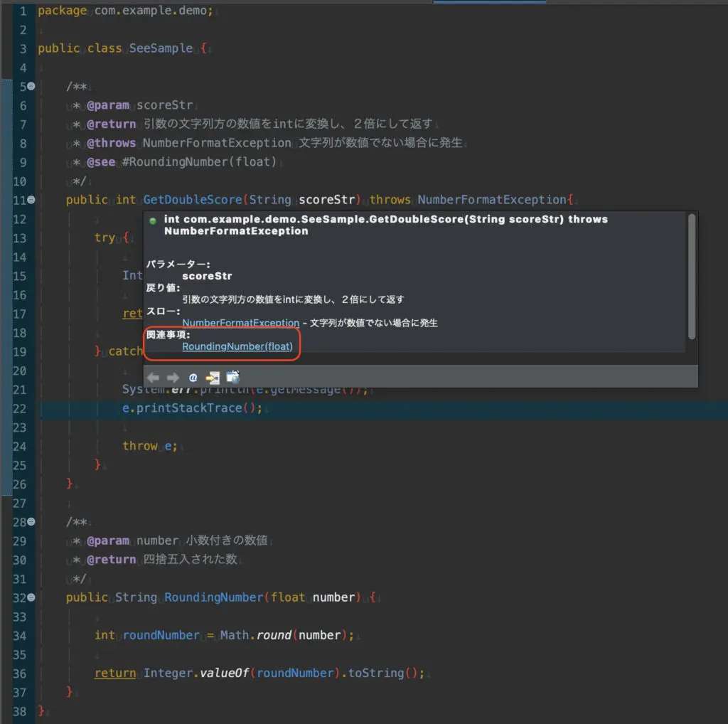The image size is (728, 724).
Task: Follow the RoundingNumber(float) link in hover
Action: pyautogui.click(x=237, y=346)
